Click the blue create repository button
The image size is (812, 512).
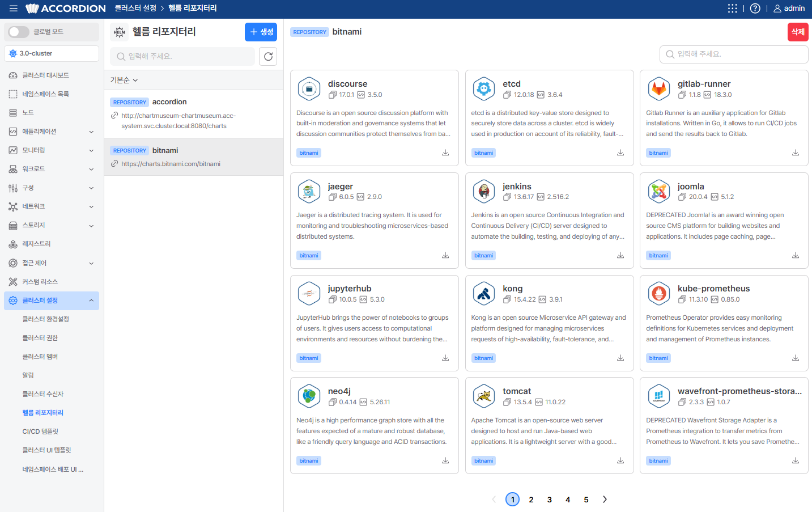pos(261,32)
